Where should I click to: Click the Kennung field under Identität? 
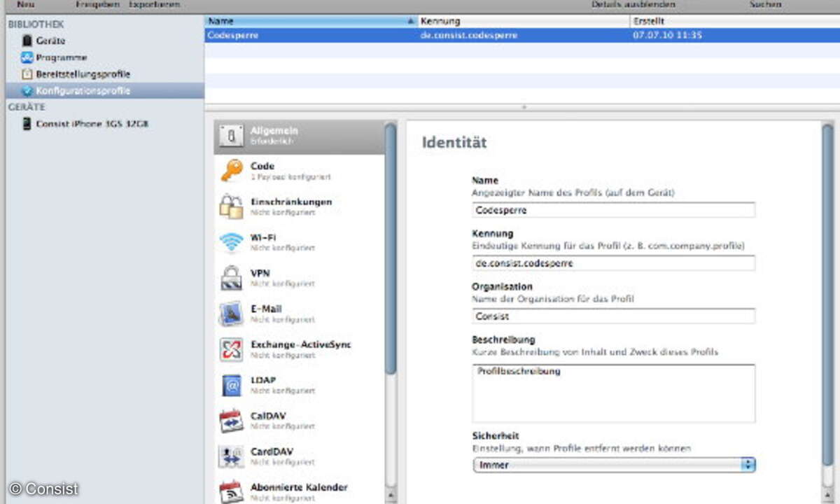[614, 263]
